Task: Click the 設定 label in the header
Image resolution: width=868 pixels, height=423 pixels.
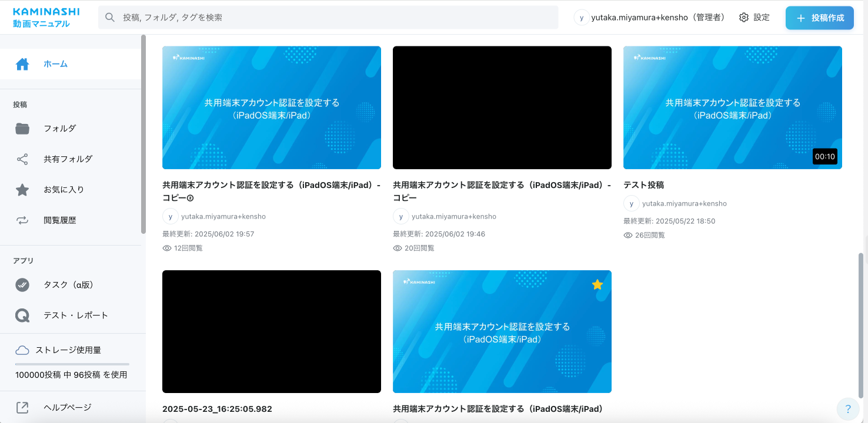Action: click(762, 18)
